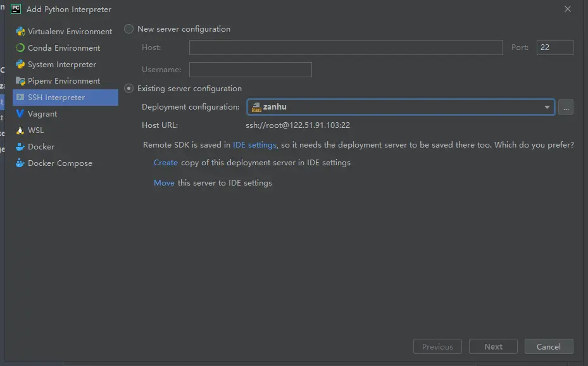Screen dimensions: 588x366
Task: Click the Conda Environment ring icon
Action: [20, 48]
